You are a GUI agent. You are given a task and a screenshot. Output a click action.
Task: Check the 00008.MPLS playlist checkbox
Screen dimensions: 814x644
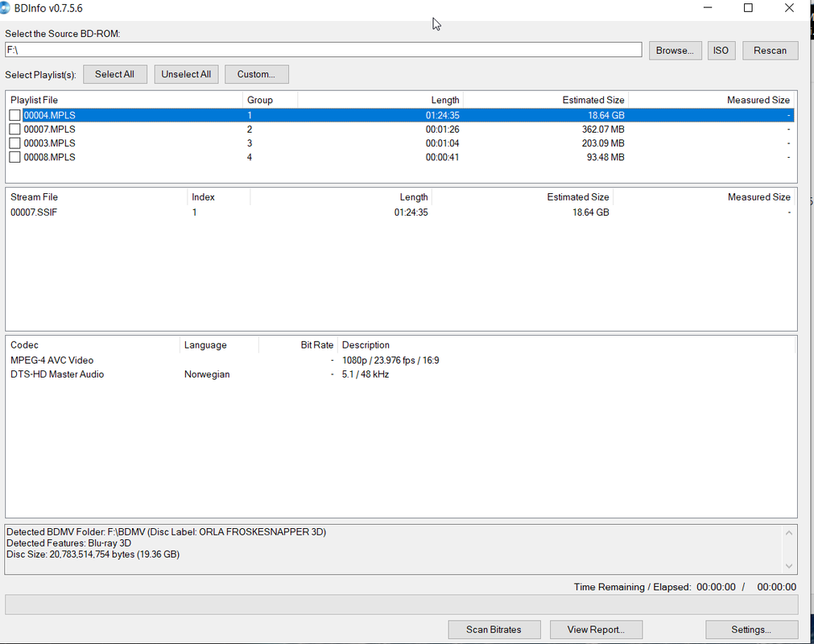pos(15,157)
